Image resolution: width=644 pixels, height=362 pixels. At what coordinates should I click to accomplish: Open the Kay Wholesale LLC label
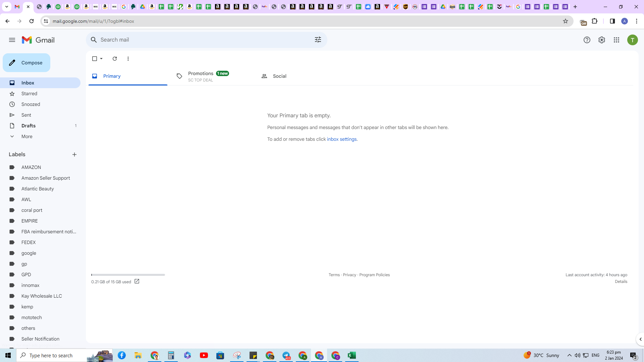40,296
